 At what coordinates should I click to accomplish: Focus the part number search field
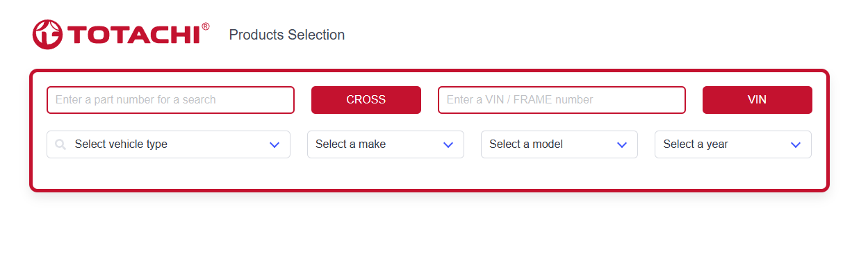[171, 100]
